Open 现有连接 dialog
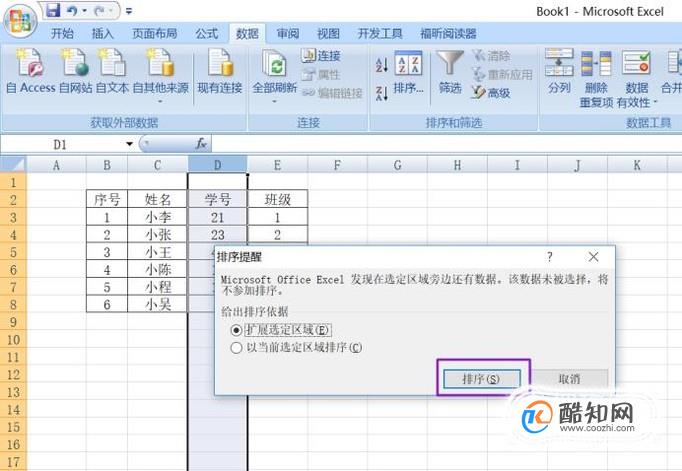 click(x=220, y=72)
